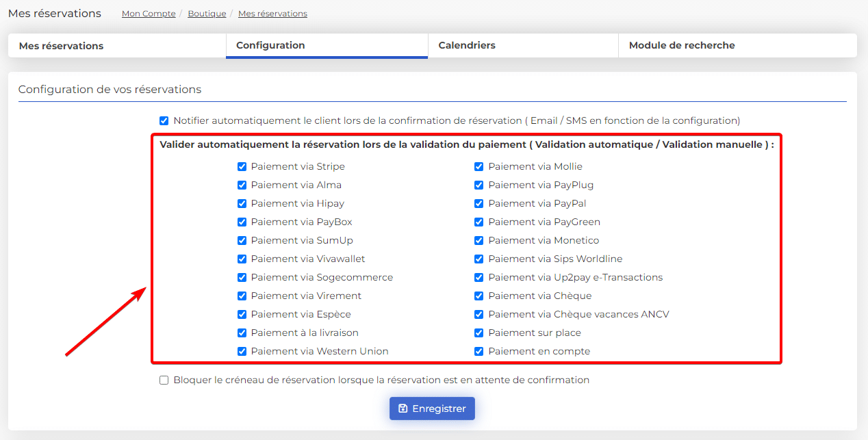Viewport: 868px width, 440px height.
Task: Click the Notifier automatiquement le client label
Action: 457,120
